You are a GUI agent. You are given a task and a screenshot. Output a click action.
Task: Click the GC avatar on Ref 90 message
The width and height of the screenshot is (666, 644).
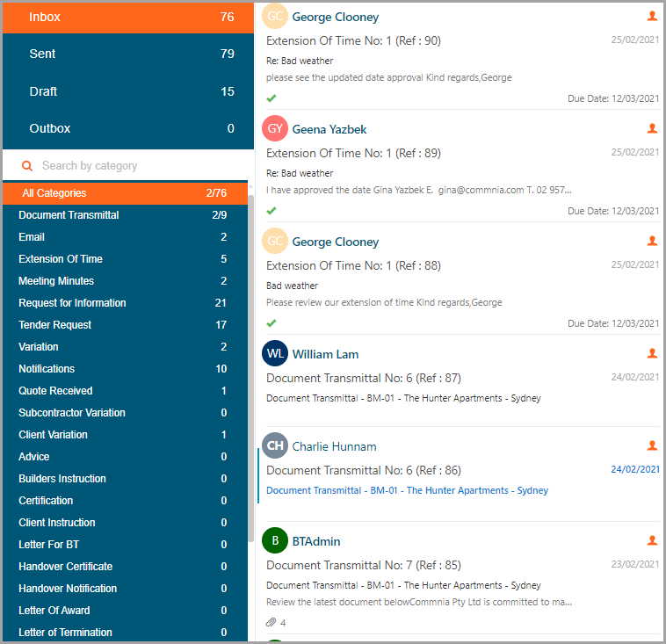click(275, 16)
